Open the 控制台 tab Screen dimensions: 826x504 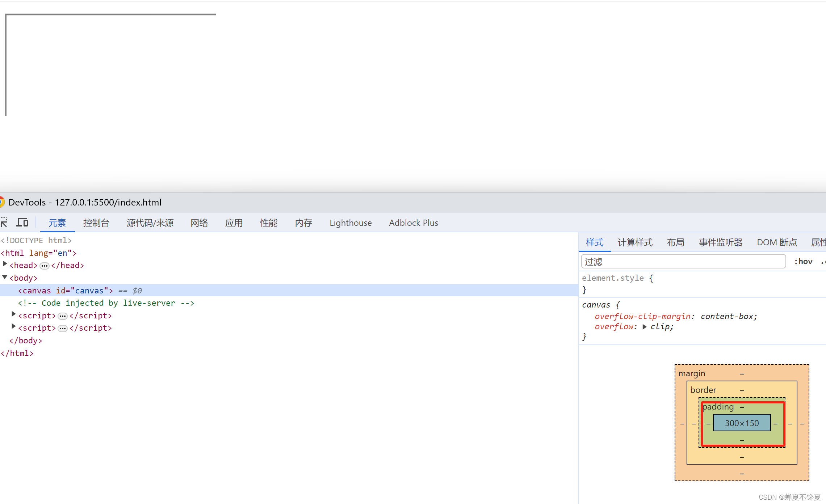tap(96, 223)
